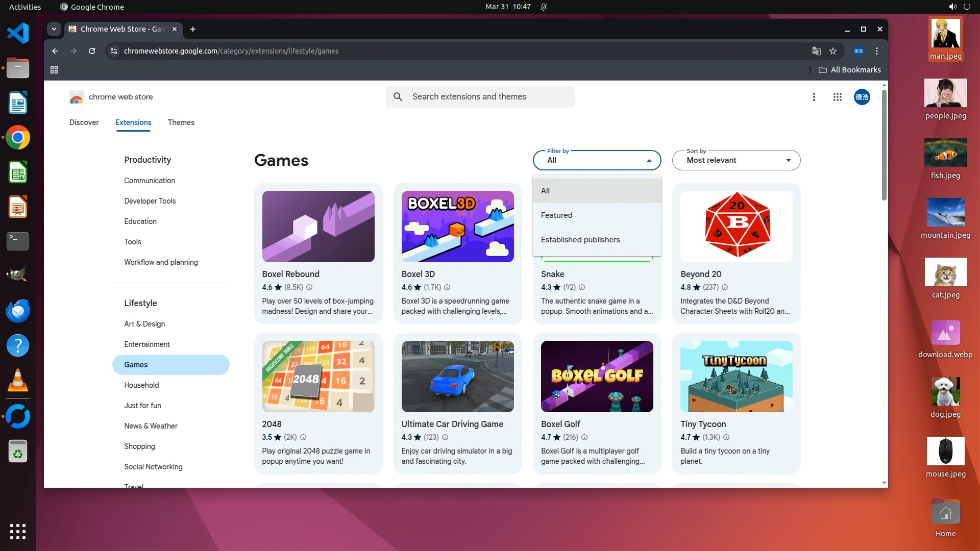
Task: Open the Tiny Tycoon game thumbnail
Action: point(736,377)
